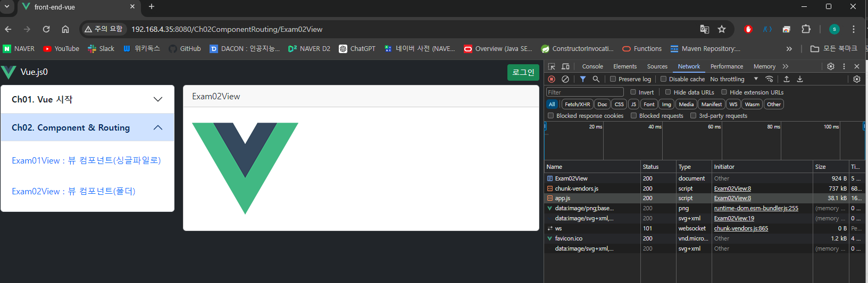Clear the network log
Image resolution: width=868 pixels, height=283 pixels.
(565, 79)
